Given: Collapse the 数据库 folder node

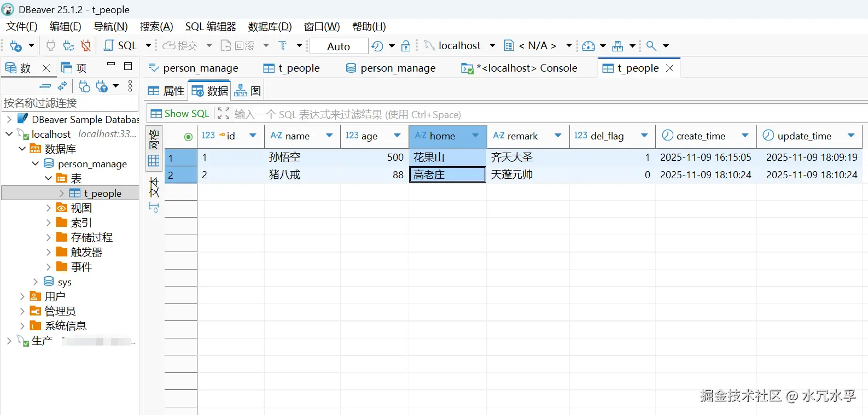Looking at the screenshot, I should 22,149.
